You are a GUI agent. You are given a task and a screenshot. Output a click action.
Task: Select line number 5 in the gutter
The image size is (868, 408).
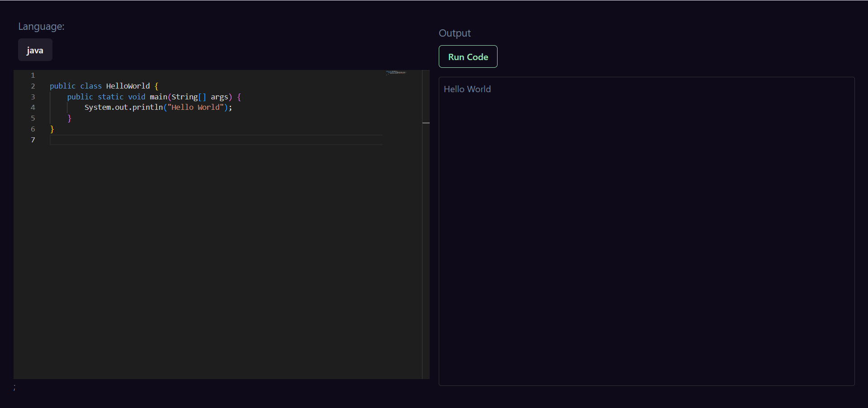[x=33, y=118]
